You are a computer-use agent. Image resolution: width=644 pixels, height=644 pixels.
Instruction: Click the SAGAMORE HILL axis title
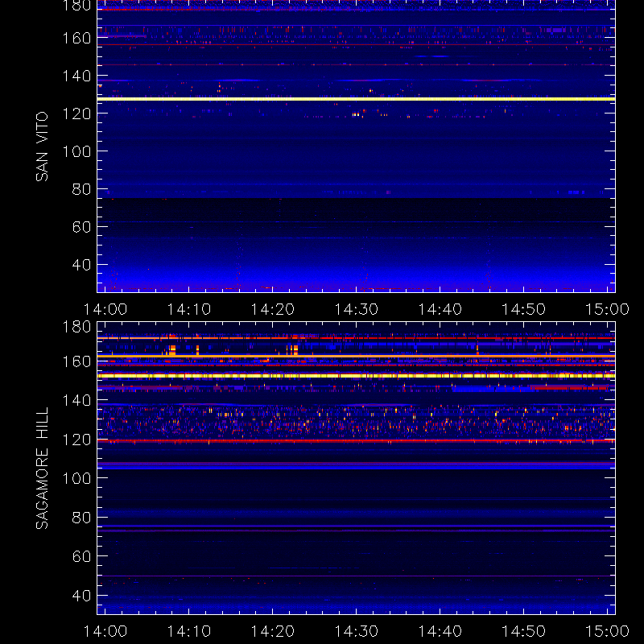[x=42, y=469]
